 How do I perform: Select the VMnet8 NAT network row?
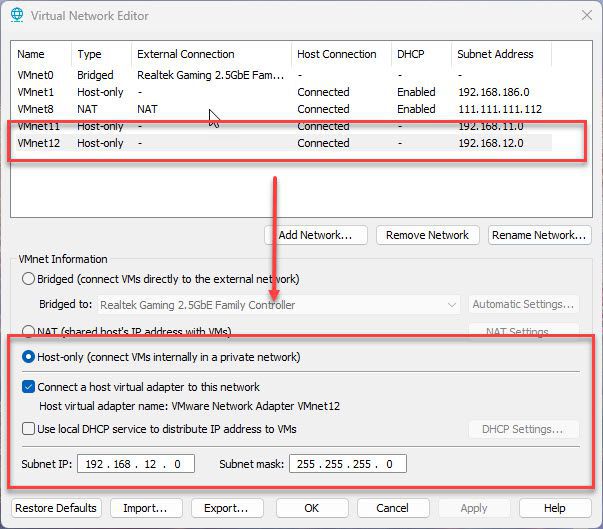pos(283,109)
